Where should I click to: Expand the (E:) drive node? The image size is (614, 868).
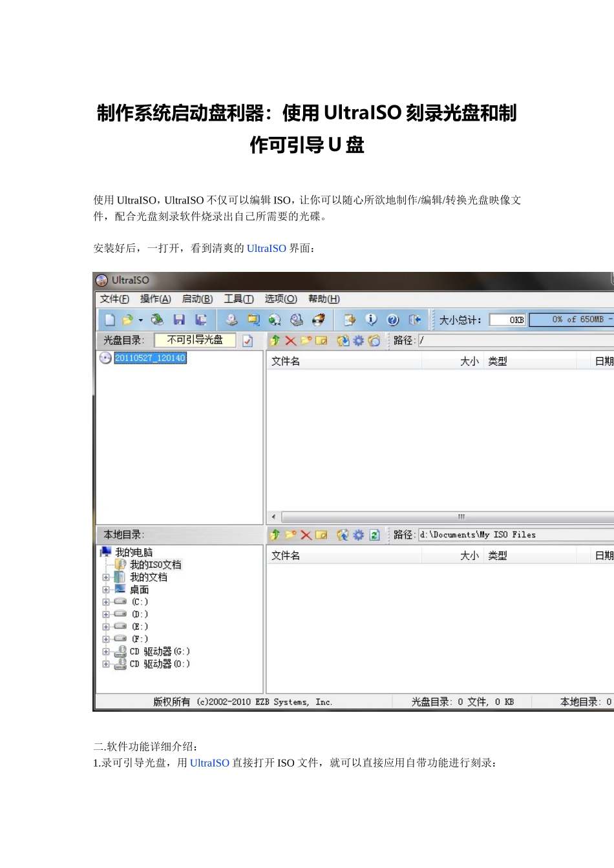click(x=106, y=626)
